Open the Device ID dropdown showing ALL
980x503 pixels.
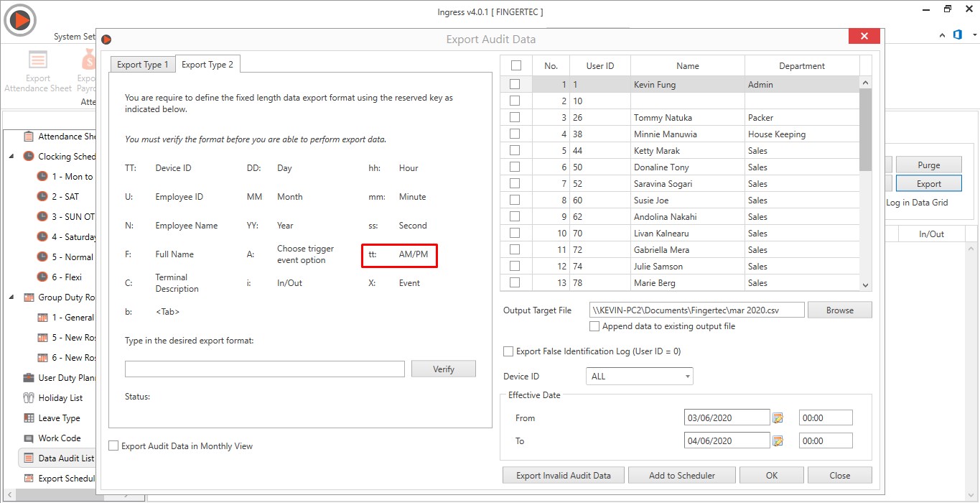pyautogui.click(x=640, y=377)
